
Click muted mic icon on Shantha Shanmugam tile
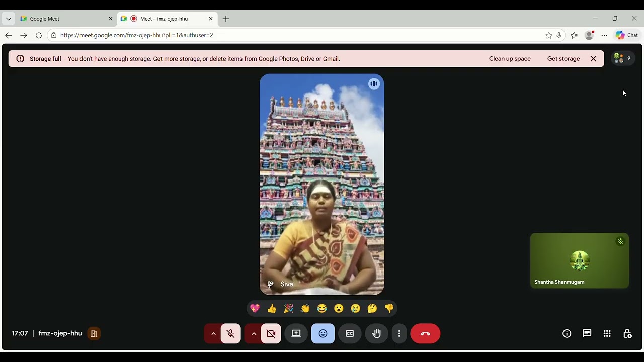click(x=620, y=241)
